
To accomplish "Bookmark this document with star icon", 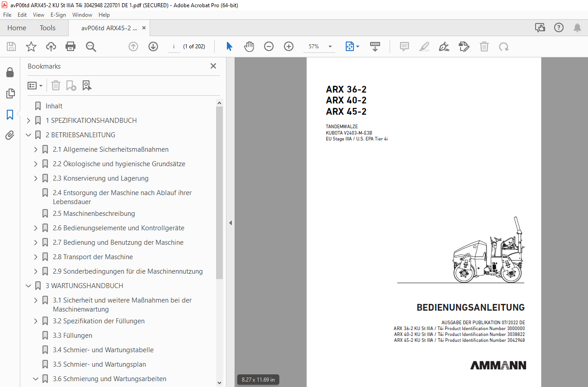I will 31,47.
